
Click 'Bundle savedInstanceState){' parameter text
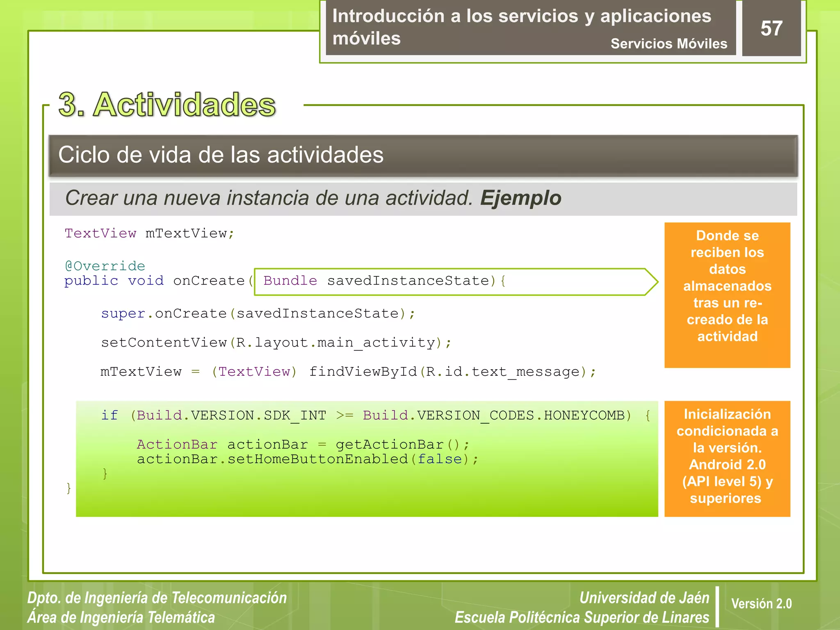(384, 281)
